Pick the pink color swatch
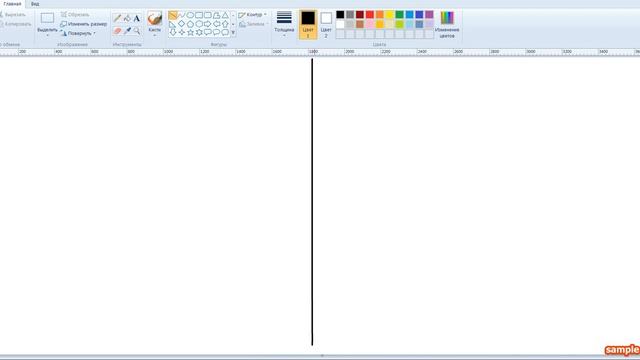Image resolution: width=640 pixels, height=360 pixels. [370, 24]
